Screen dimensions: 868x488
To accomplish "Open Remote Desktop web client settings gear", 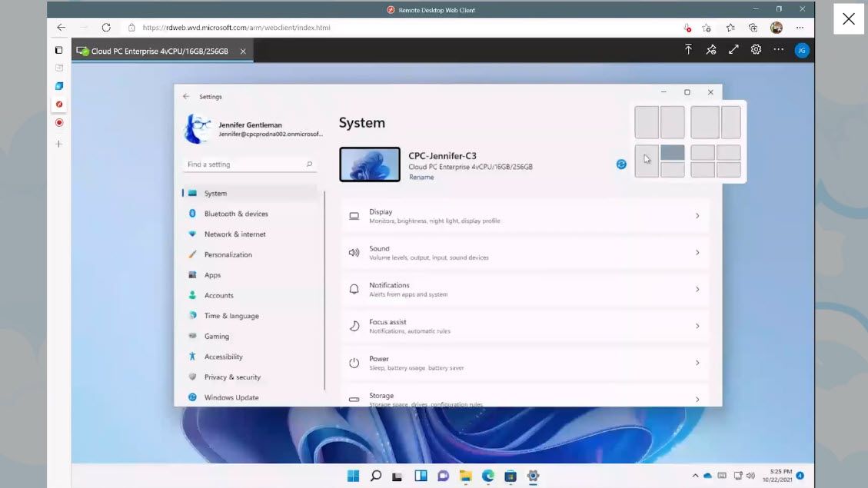I will pos(757,50).
